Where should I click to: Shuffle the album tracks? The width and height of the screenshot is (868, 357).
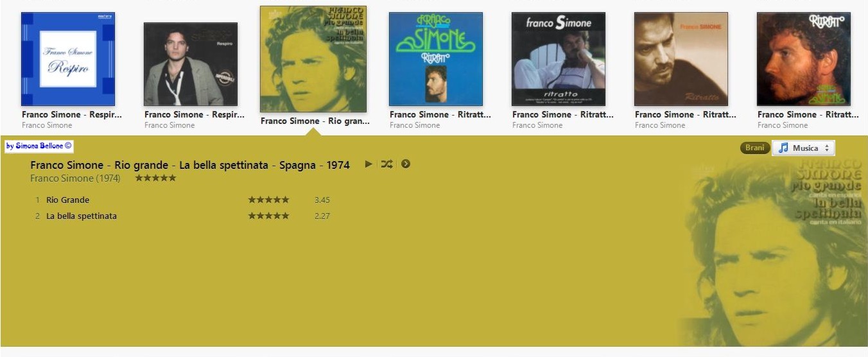click(386, 164)
